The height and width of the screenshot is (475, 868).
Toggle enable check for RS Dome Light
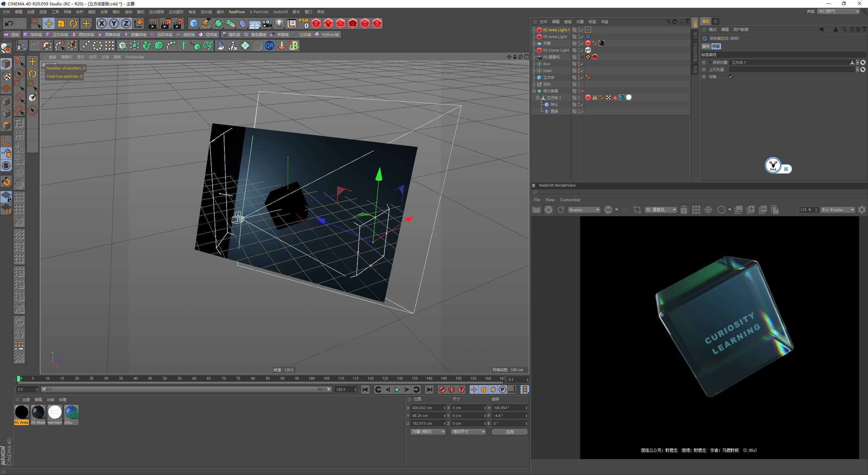click(582, 50)
